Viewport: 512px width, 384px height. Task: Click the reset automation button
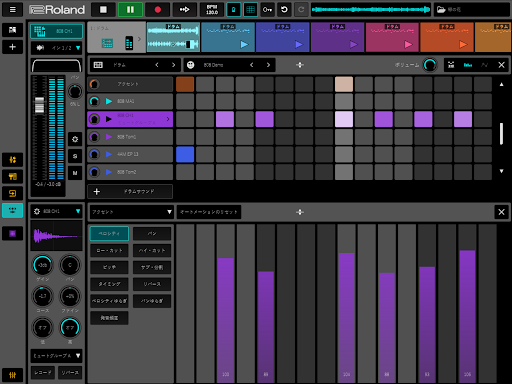tap(209, 212)
